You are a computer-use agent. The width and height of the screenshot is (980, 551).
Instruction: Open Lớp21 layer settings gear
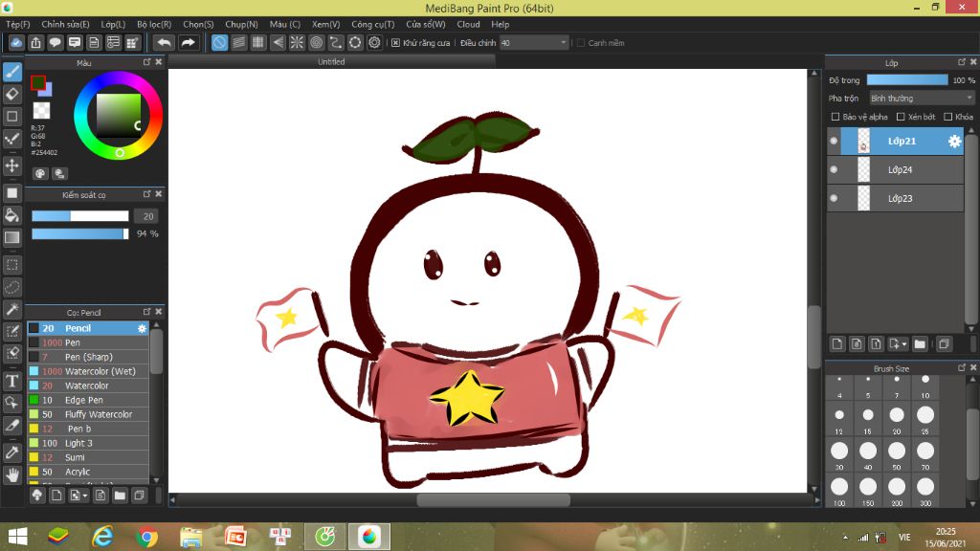[954, 142]
